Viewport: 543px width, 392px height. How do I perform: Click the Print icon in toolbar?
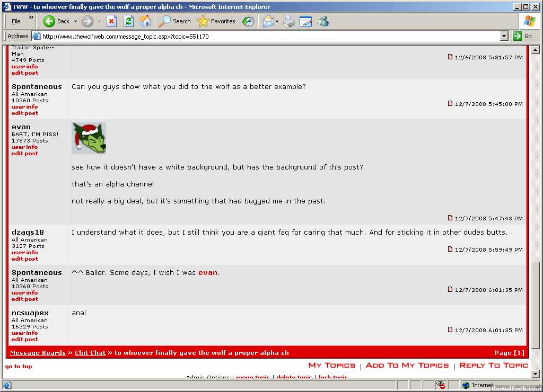(x=288, y=21)
